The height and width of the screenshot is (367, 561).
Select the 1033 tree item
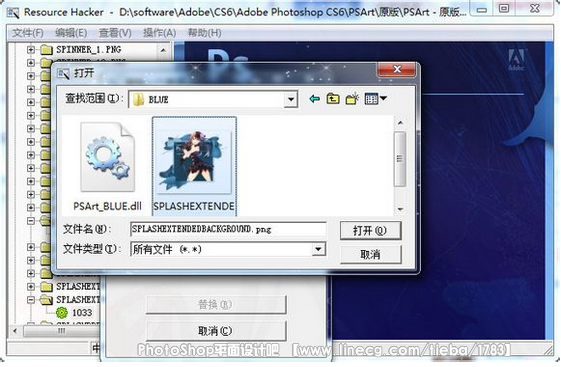(x=82, y=313)
